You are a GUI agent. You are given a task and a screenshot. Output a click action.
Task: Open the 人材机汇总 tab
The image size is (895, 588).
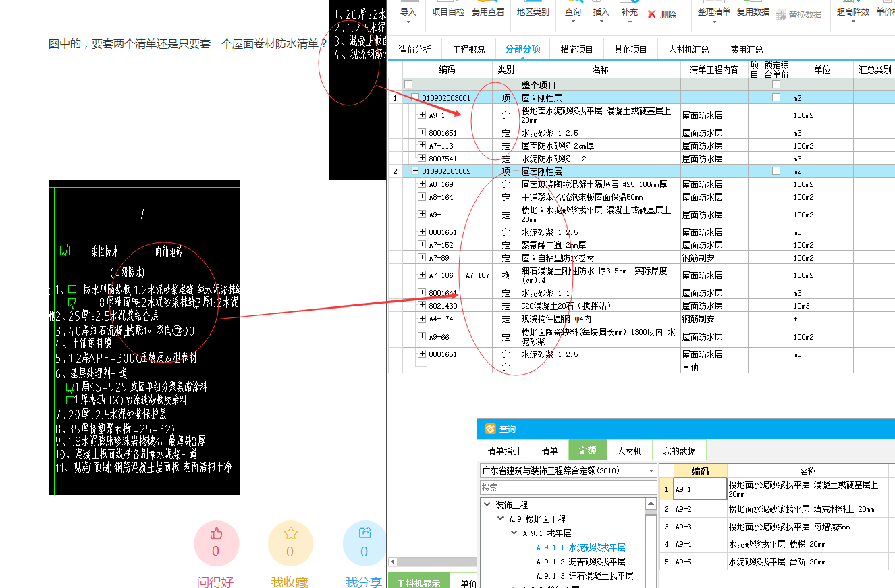(x=688, y=49)
